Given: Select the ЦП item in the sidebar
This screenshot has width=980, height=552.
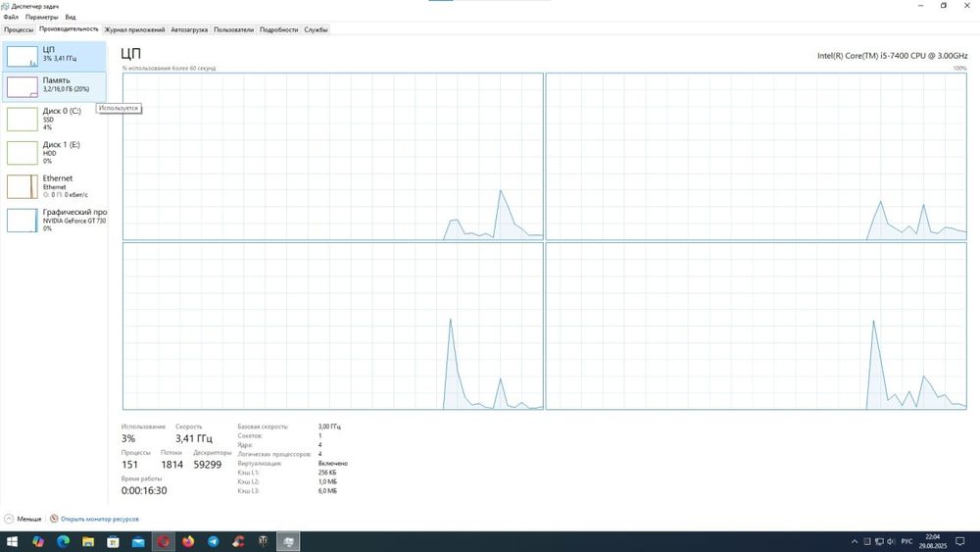Looking at the screenshot, I should tap(54, 56).
